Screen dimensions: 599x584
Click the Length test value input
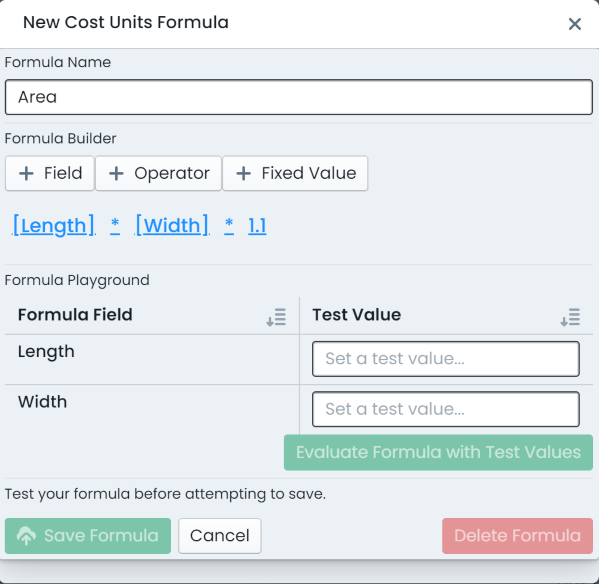446,359
